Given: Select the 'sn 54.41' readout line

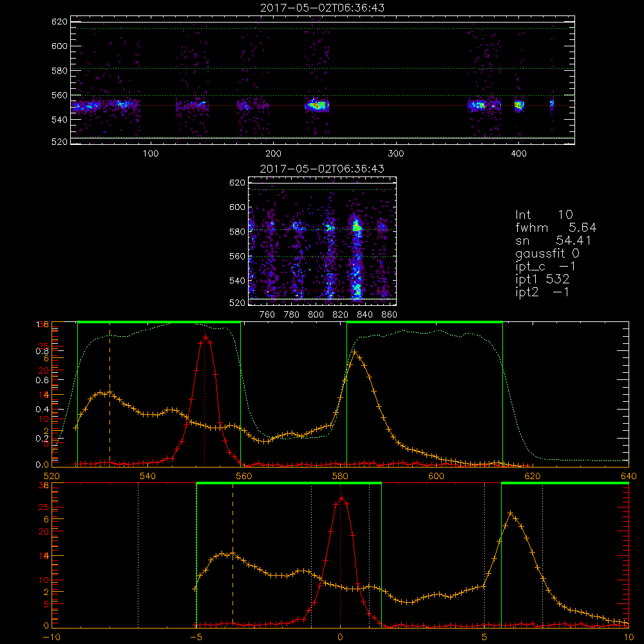Looking at the screenshot, I should [x=553, y=241].
